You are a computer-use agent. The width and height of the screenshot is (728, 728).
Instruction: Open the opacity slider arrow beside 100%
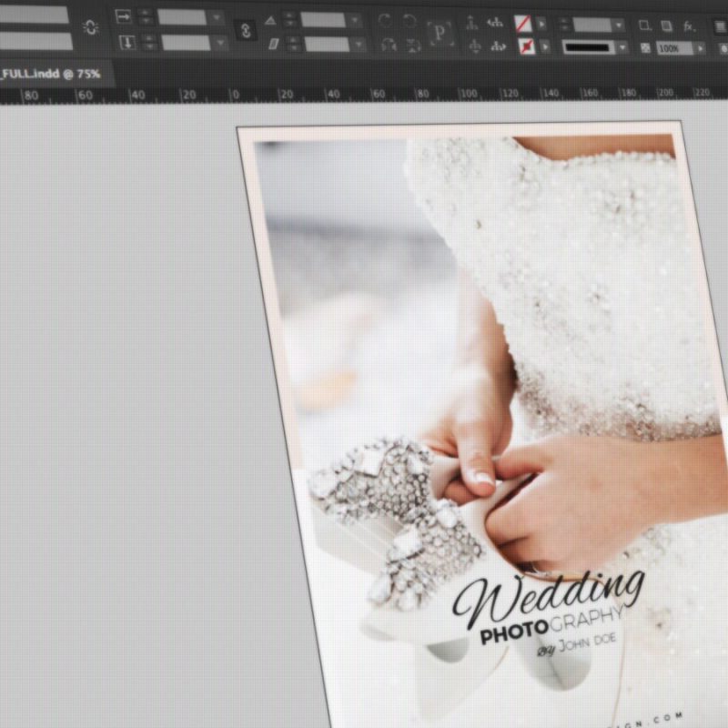point(701,48)
